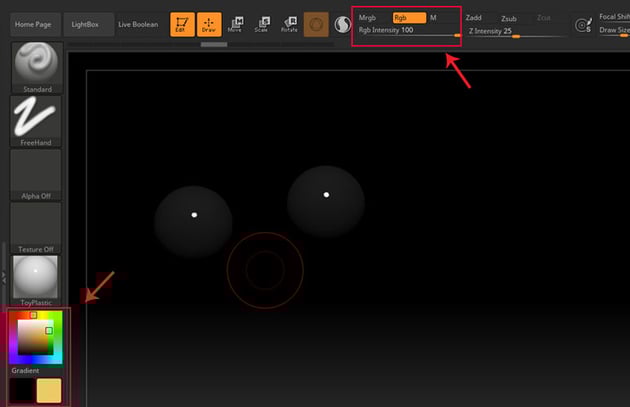Enable Zadd sculpt mode
630x407 pixels.
(x=474, y=18)
